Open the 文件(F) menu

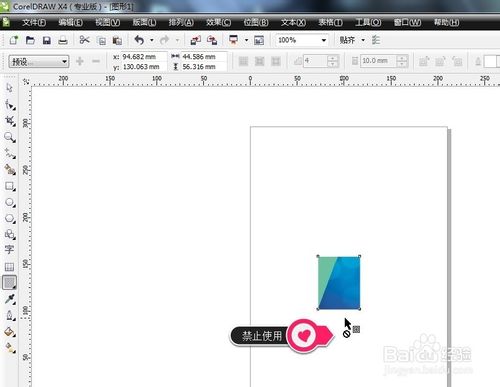click(x=34, y=22)
